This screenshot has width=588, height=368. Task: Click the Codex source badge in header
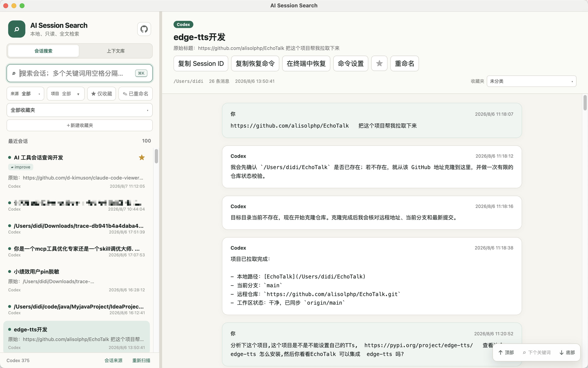[183, 25]
